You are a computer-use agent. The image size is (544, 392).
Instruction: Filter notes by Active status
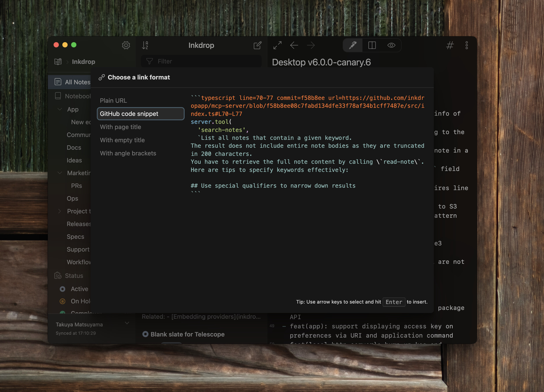point(79,289)
